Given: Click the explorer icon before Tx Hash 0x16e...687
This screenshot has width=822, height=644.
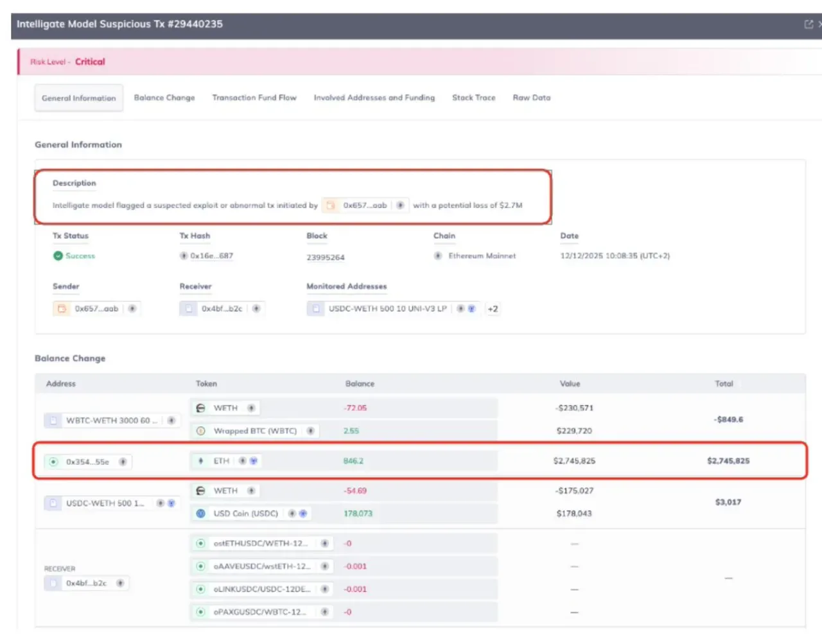Looking at the screenshot, I should (x=184, y=256).
